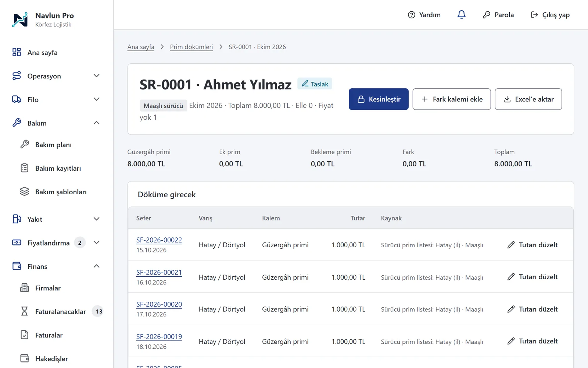The width and height of the screenshot is (588, 368).
Task: Click the Parola key icon
Action: click(x=487, y=15)
